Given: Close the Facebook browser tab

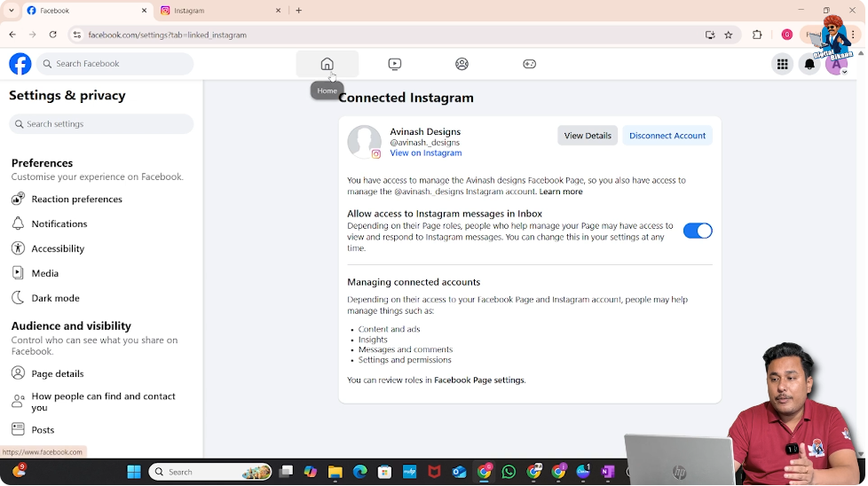Looking at the screenshot, I should [x=144, y=11].
